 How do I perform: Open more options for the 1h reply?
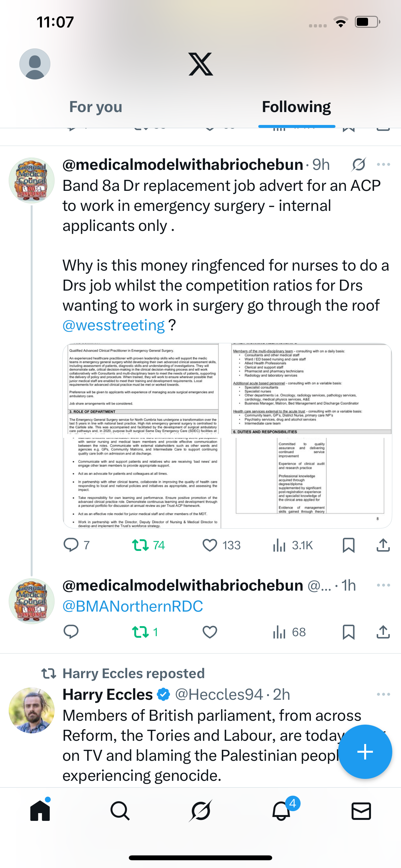point(384,585)
